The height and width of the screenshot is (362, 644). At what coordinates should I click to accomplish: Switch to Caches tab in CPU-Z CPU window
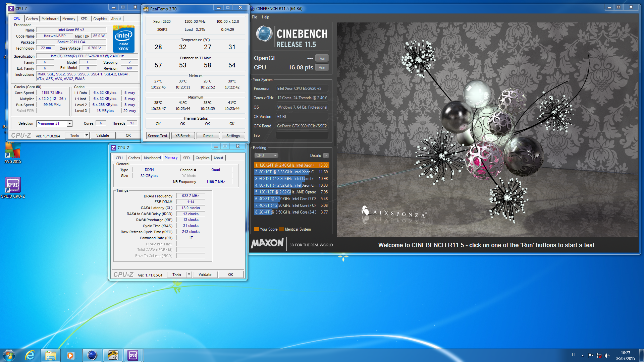[x=32, y=19]
